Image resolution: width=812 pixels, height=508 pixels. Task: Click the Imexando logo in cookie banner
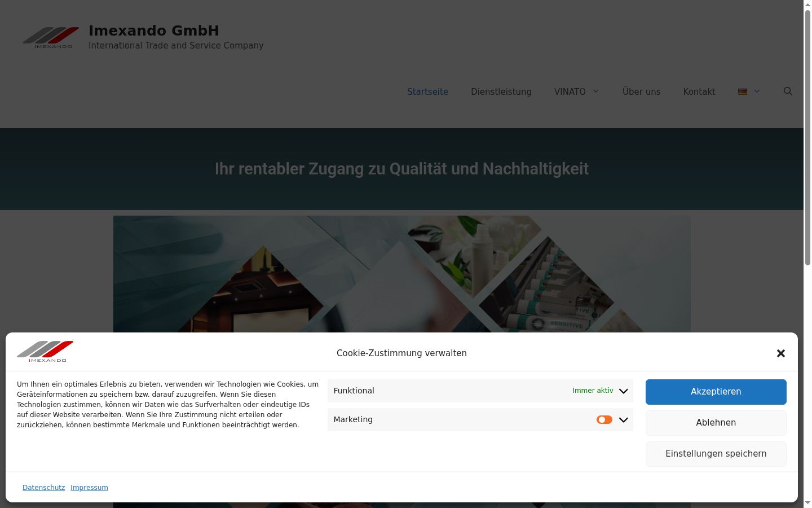[x=45, y=351]
